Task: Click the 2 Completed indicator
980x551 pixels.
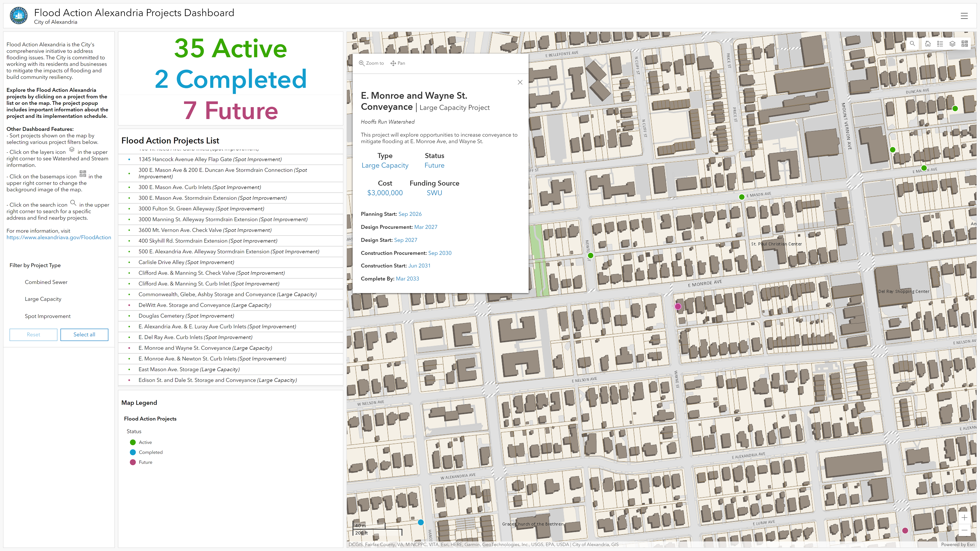Action: click(230, 79)
